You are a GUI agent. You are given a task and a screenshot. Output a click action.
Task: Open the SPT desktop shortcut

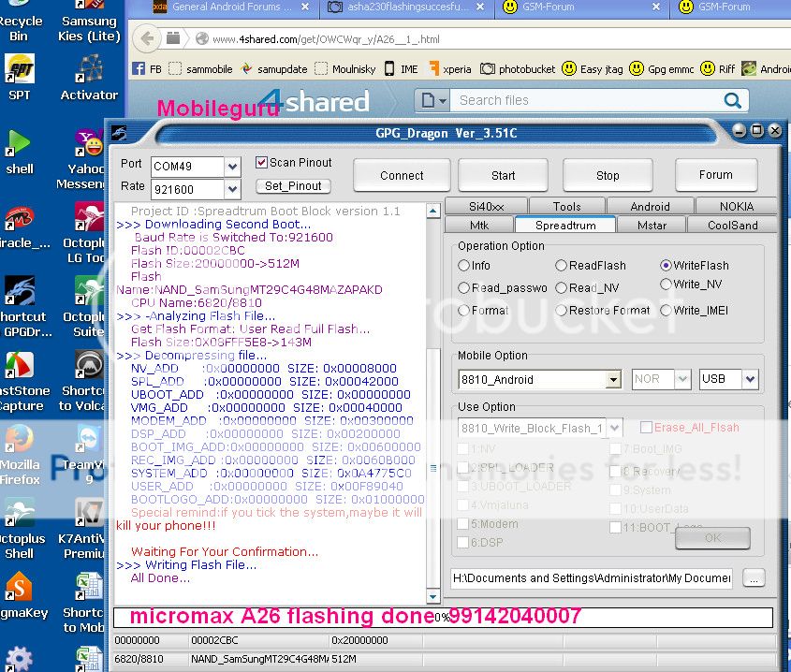pyautogui.click(x=19, y=77)
